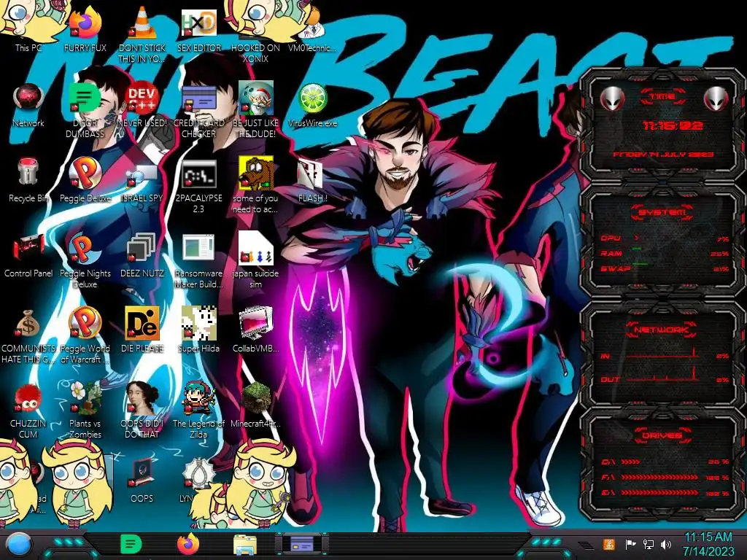Viewport: 747px width, 560px height.
Task: Open DEEZ NUTZ shortcut
Action: pos(142,255)
